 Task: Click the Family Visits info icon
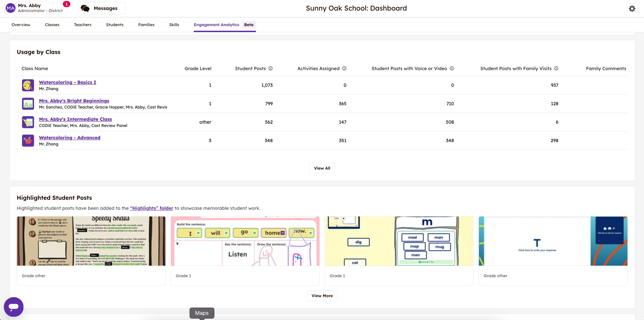[556, 69]
